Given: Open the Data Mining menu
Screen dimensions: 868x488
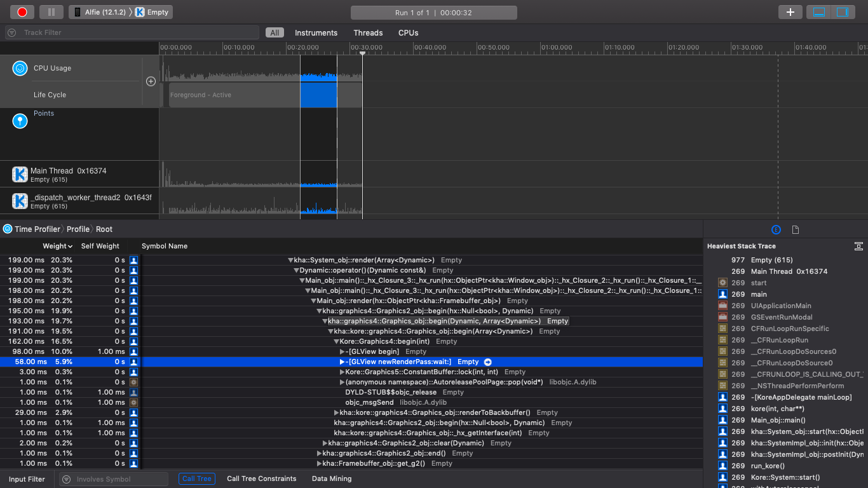Looking at the screenshot, I should click(331, 478).
